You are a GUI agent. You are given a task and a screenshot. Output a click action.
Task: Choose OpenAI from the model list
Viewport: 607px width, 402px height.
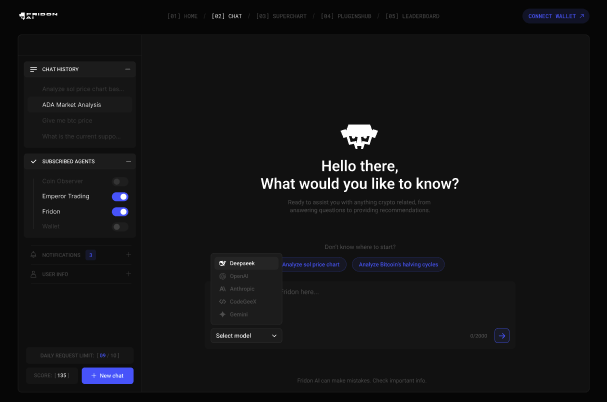(247, 276)
